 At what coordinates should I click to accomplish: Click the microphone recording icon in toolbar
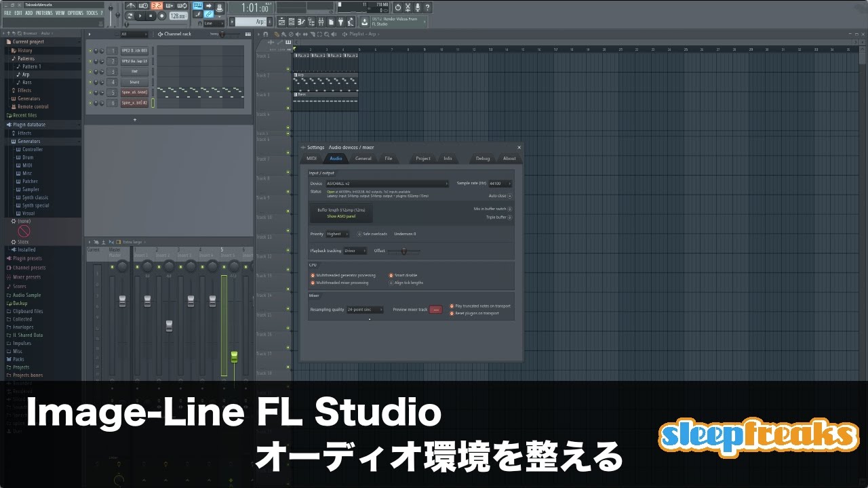(x=418, y=7)
